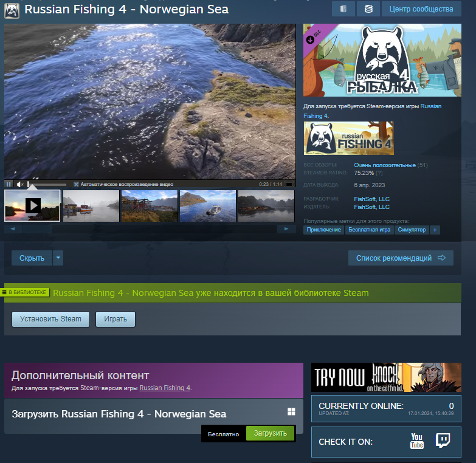Add a tag with the plus button

[x=435, y=230]
